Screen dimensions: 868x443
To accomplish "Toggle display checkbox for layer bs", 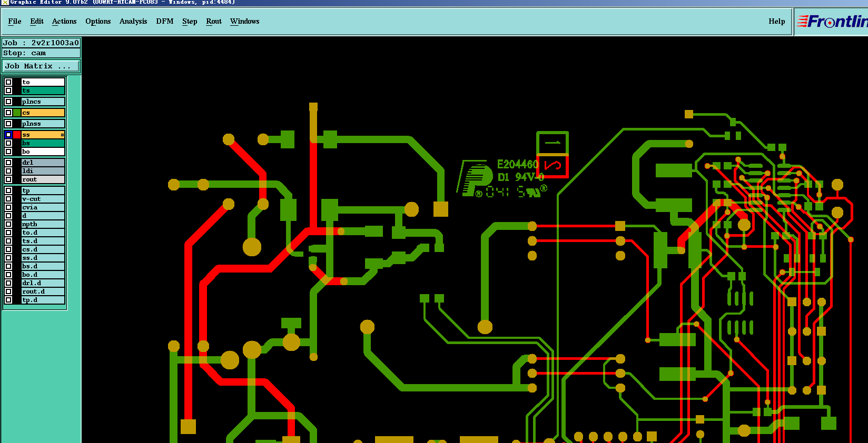I will click(8, 143).
